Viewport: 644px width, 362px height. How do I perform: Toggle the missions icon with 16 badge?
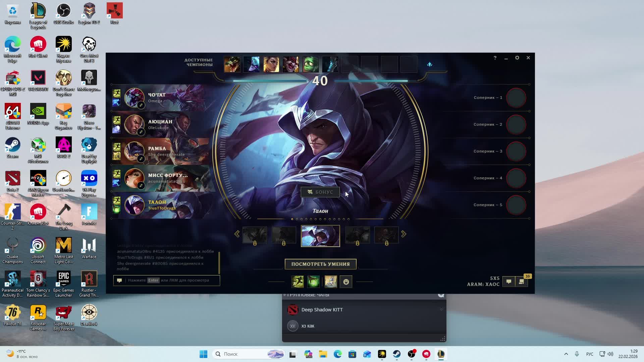[522, 282]
